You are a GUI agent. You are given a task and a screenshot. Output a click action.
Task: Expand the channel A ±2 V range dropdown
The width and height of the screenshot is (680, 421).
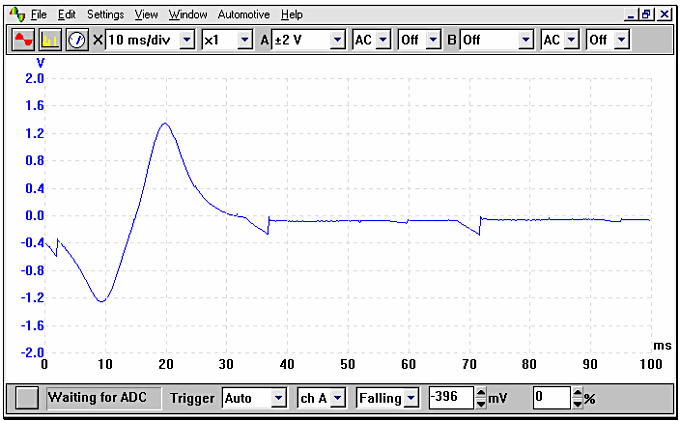coord(337,40)
